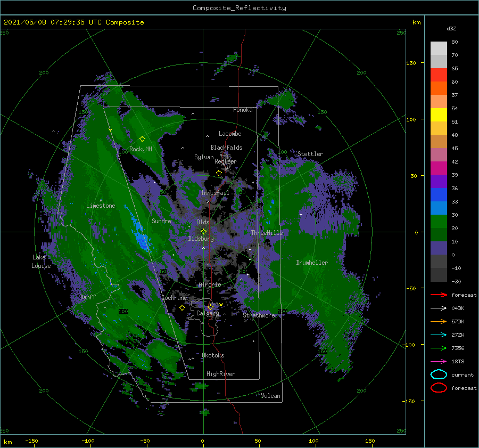This screenshot has width=479, height=448.
Task: Click the Banff label
Action: click(88, 297)
